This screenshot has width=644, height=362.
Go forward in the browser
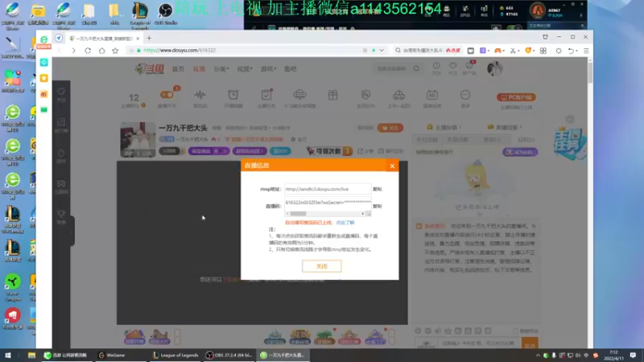click(x=73, y=51)
